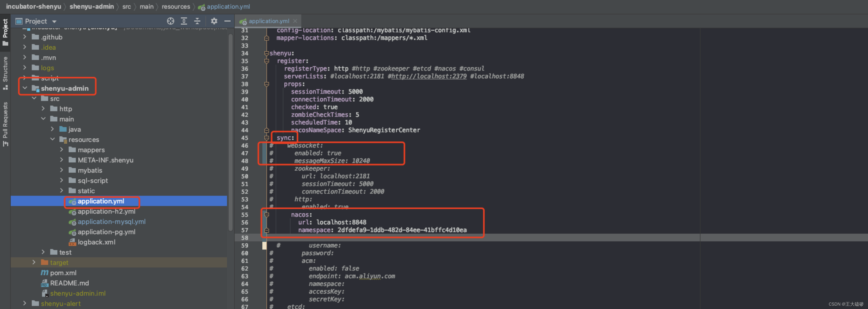Expand the java source folder

[52, 129]
